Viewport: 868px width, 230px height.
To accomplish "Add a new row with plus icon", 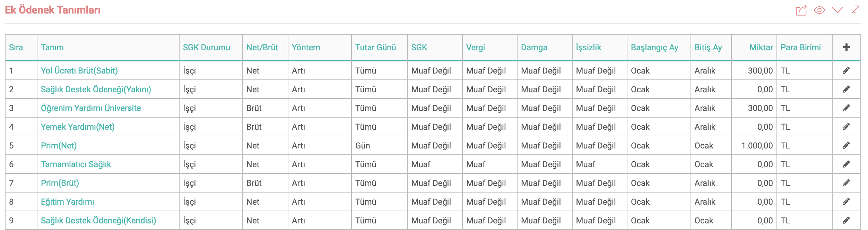I will pos(846,48).
